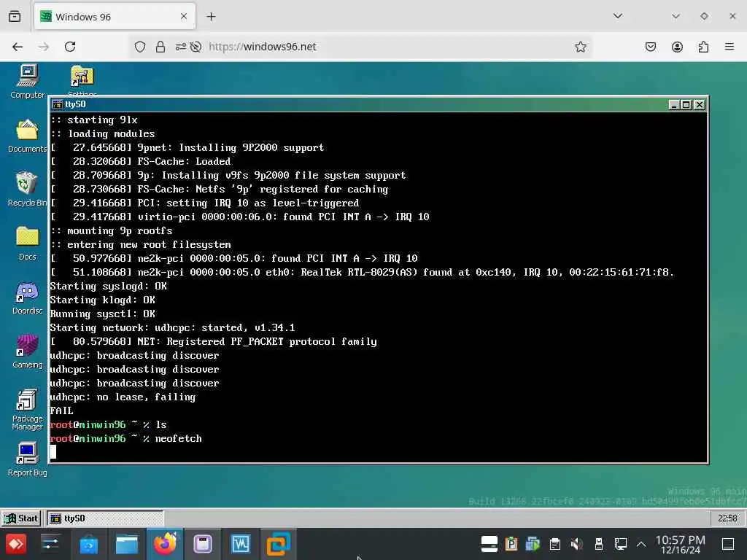Click the browser window minimize chevron
747x560 pixels.
[x=676, y=16]
